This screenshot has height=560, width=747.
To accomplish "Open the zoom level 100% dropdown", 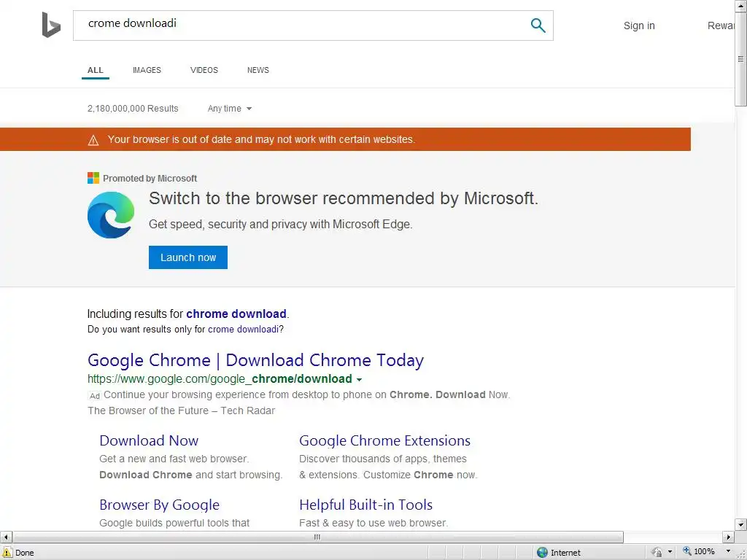I will pos(727,553).
